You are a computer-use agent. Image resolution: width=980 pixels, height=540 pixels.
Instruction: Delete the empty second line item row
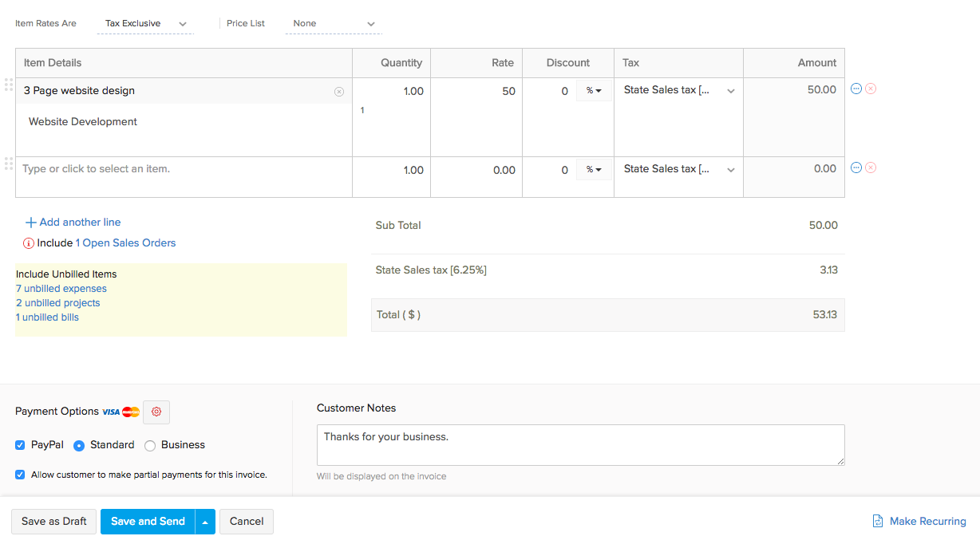coord(871,168)
